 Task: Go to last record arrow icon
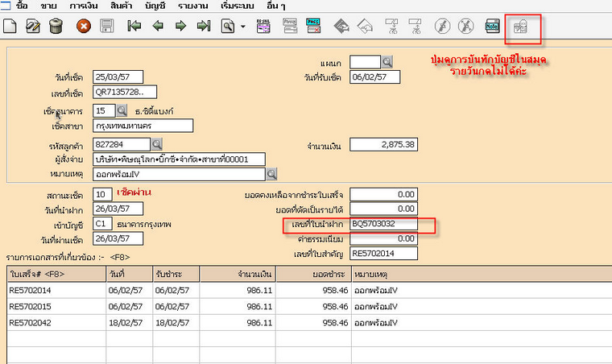point(204,26)
